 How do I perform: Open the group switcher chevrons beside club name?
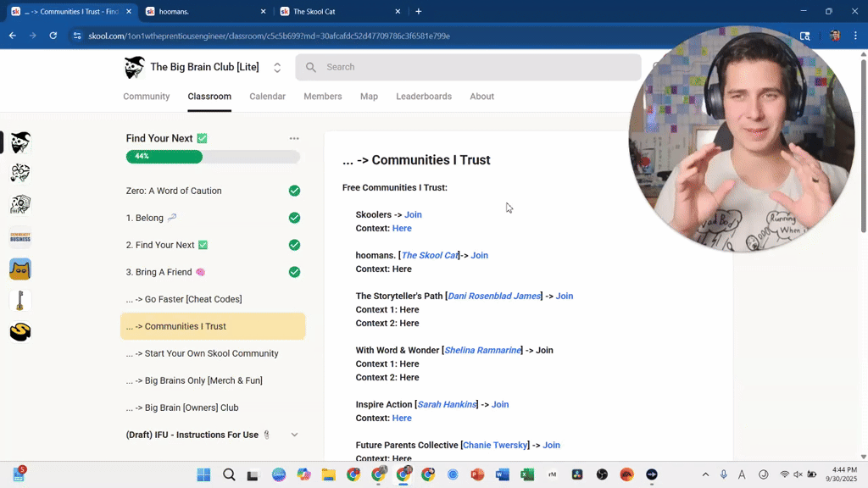(x=277, y=68)
